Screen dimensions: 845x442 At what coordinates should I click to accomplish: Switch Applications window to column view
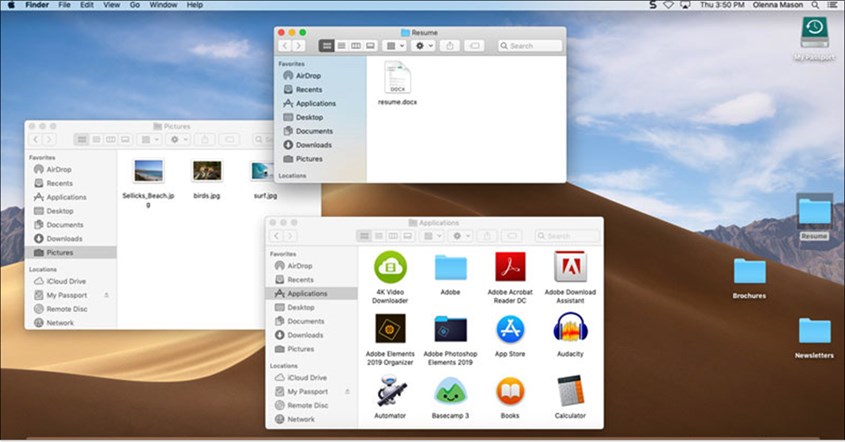tap(393, 236)
